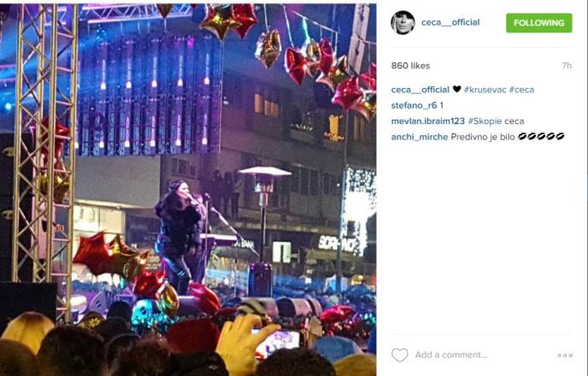Click the singer on stage in photo
This screenshot has height=376, width=588.
click(180, 236)
